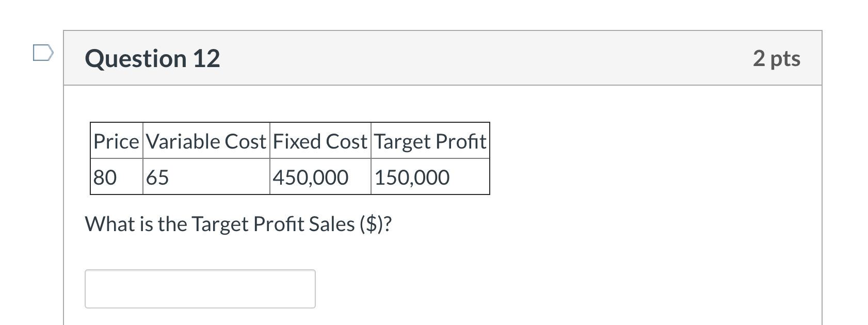Click the Fixed Cost column header
Image resolution: width=868 pixels, height=325 pixels.
[320, 141]
